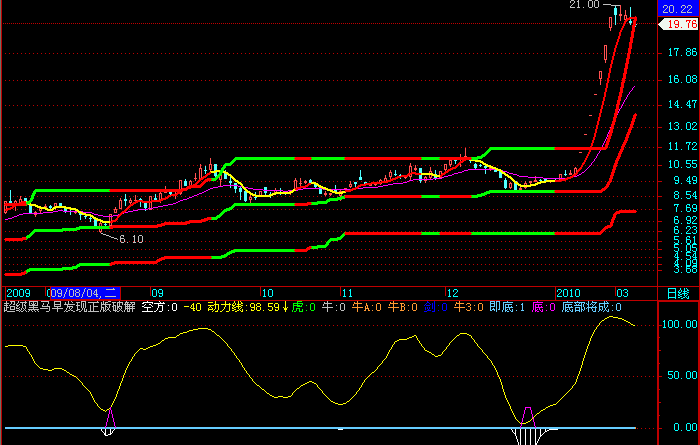This screenshot has height=445, width=700.
Task: Click the 空方:0 indicator label
Action: (x=159, y=307)
